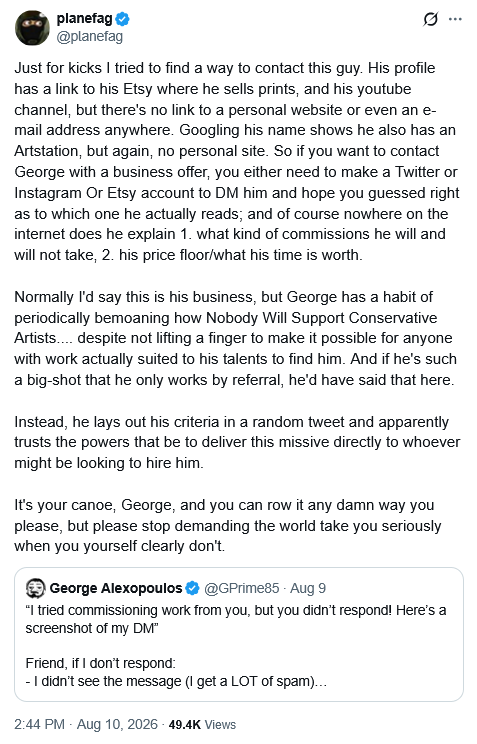
Task: Open the @planefag handle link
Action: 90,37
